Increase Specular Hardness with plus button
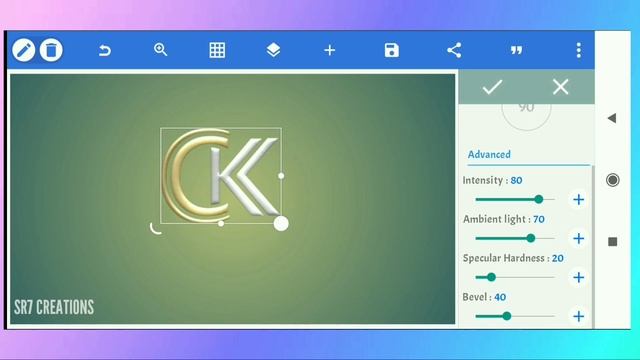This screenshot has width=640, height=360. click(578, 278)
